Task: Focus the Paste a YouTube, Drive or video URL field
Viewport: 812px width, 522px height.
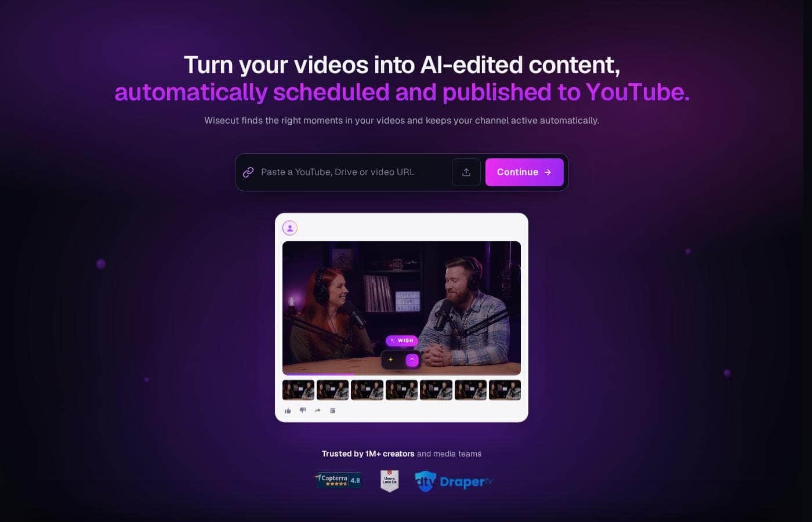Action: pos(354,172)
